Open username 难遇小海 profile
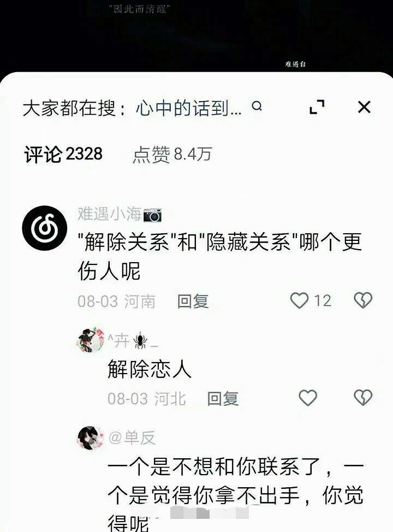The height and width of the screenshot is (532, 393). coord(110,214)
